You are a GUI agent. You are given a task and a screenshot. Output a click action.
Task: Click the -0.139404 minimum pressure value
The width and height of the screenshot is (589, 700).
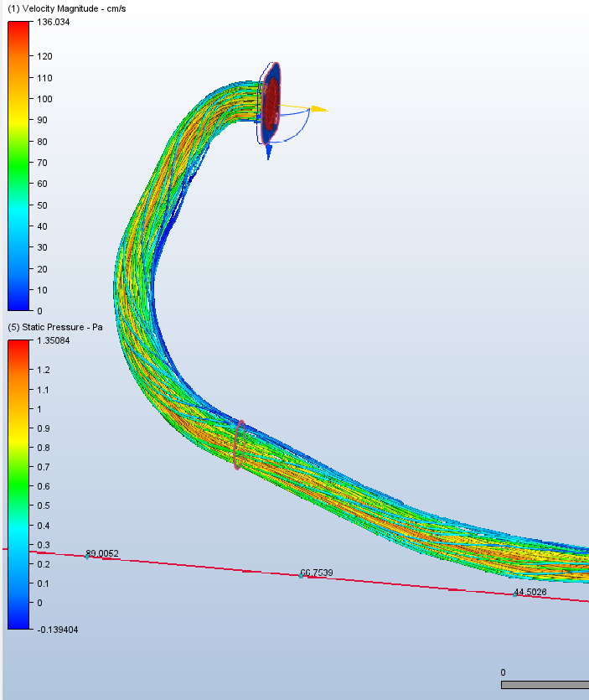click(x=58, y=630)
